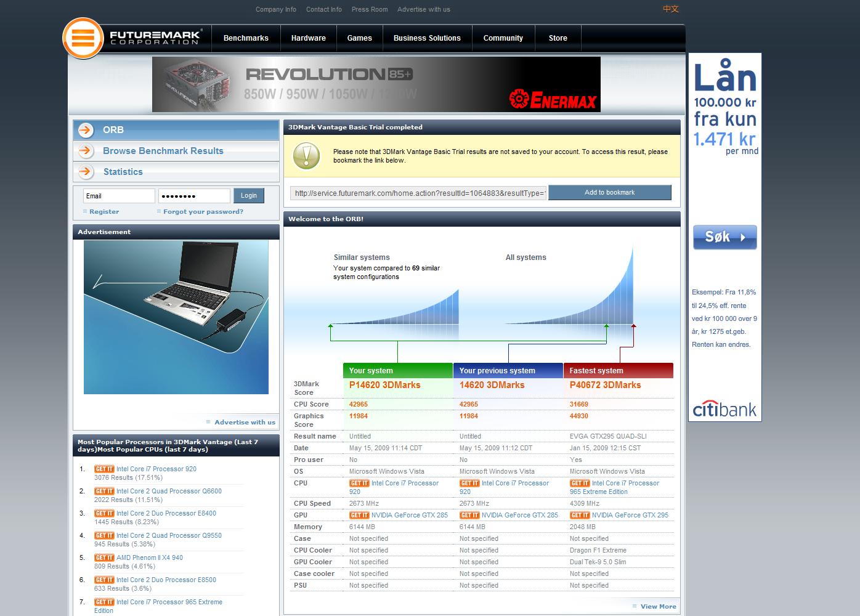This screenshot has width=860, height=616.
Task: Click Advertise with us under laptop ad
Action: tap(245, 422)
